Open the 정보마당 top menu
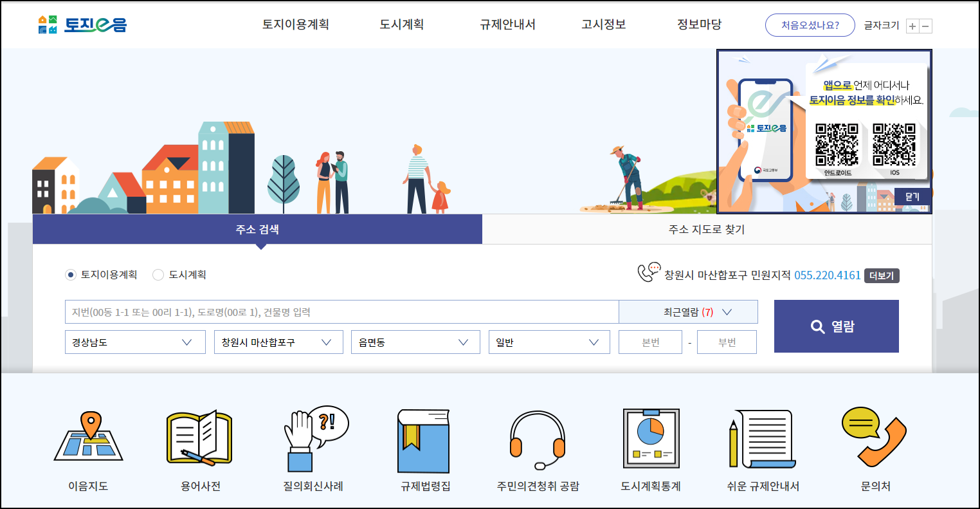Screen dimensions: 980x509 [x=699, y=24]
